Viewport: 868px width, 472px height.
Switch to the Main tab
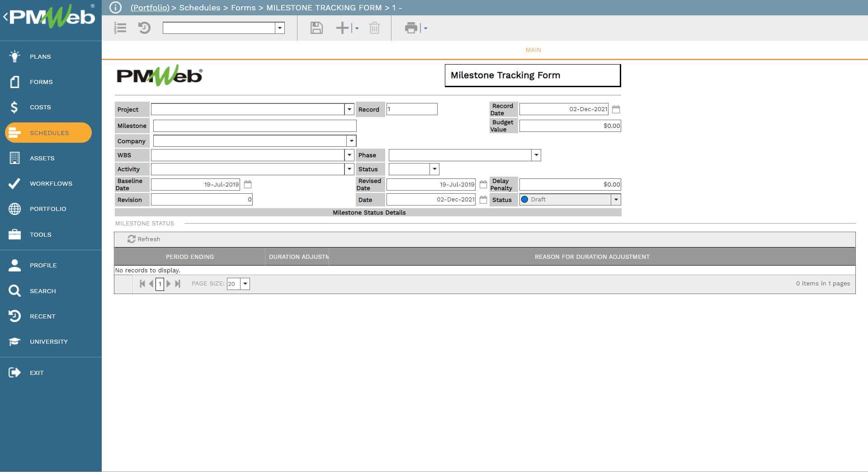[x=533, y=50]
